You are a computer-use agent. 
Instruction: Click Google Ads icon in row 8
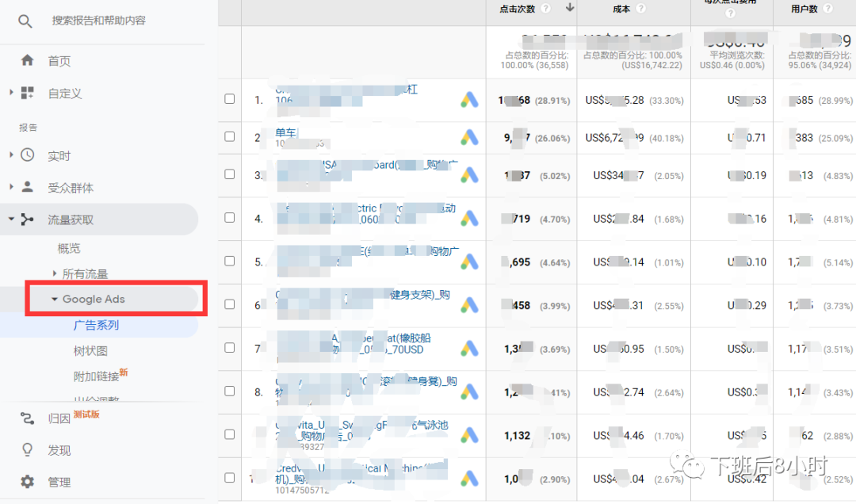[469, 391]
